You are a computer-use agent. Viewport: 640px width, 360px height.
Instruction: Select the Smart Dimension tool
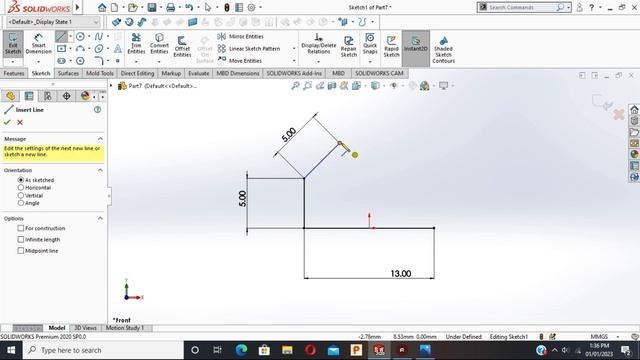coord(38,44)
